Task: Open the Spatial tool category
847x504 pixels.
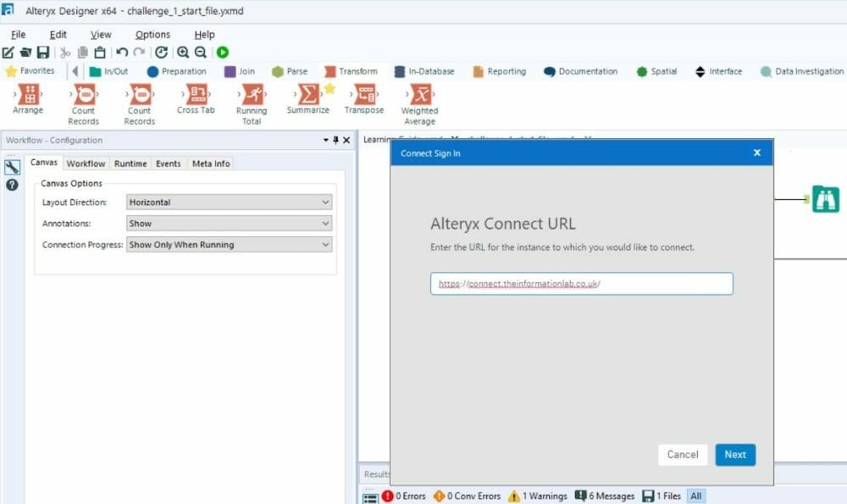Action: tap(656, 71)
